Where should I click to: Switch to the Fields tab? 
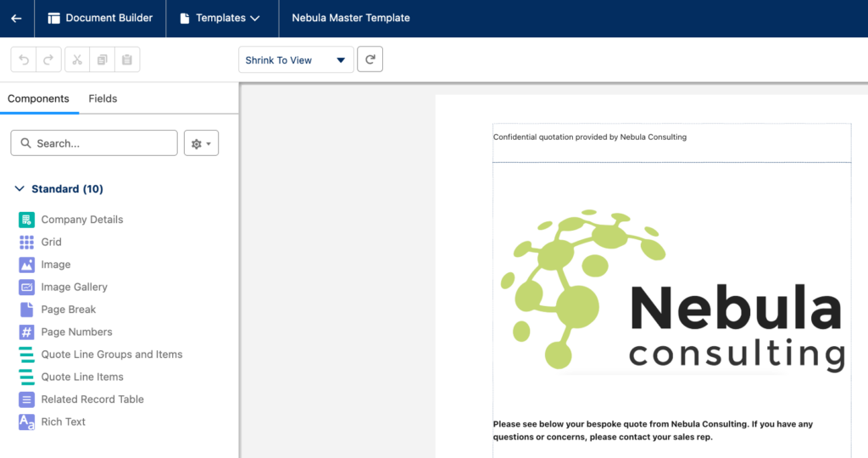(x=103, y=98)
